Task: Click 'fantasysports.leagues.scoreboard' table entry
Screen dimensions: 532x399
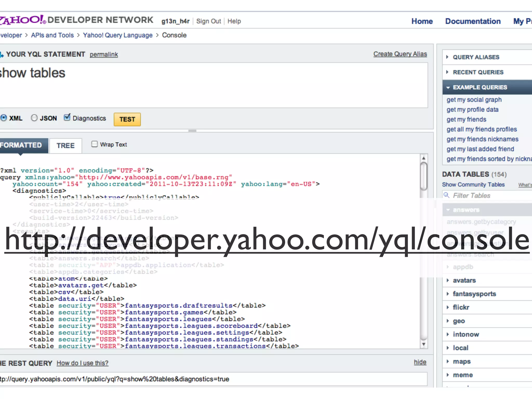Action: click(x=160, y=326)
